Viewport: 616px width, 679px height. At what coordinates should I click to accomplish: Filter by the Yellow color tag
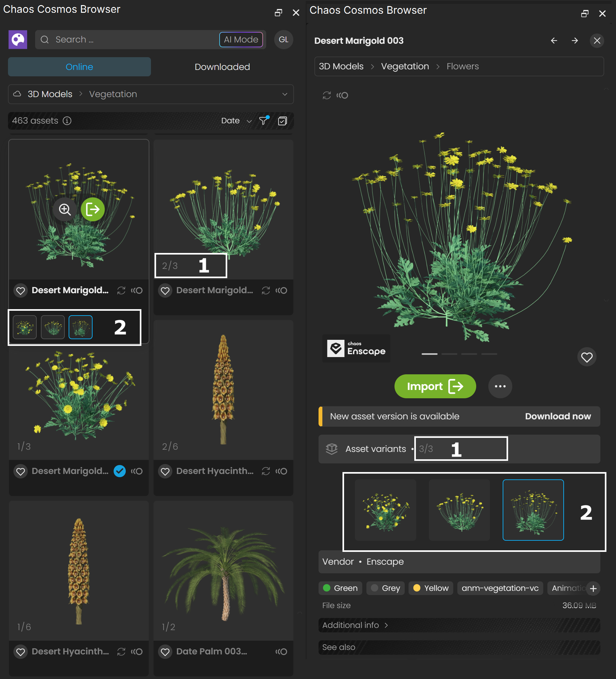(x=431, y=588)
